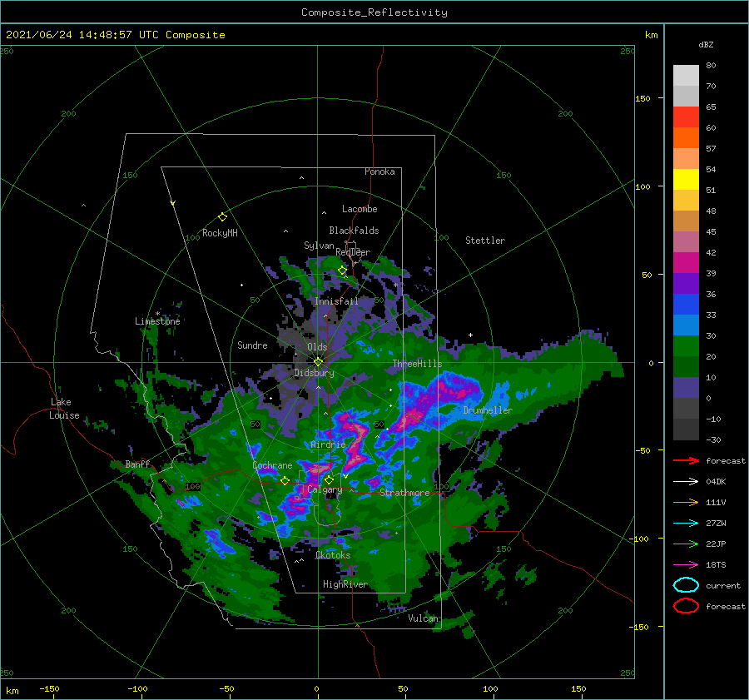Image resolution: width=749 pixels, height=700 pixels.
Task: Select the purple 36-39 dBZ swatch
Action: pyautogui.click(x=686, y=283)
